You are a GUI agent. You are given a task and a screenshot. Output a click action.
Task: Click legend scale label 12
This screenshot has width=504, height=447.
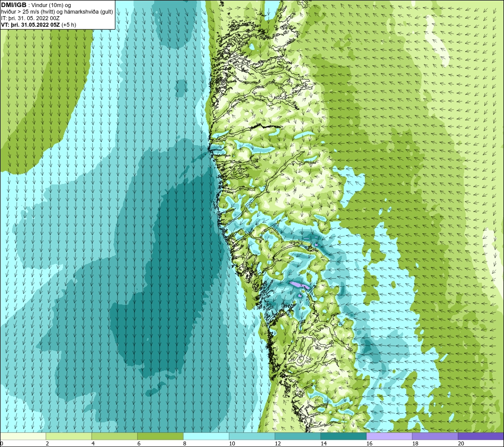point(278,443)
